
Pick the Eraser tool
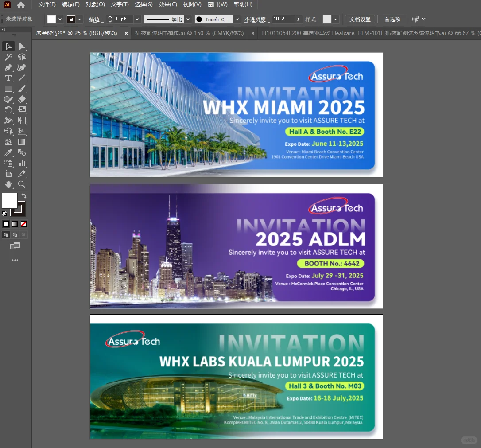(21, 99)
